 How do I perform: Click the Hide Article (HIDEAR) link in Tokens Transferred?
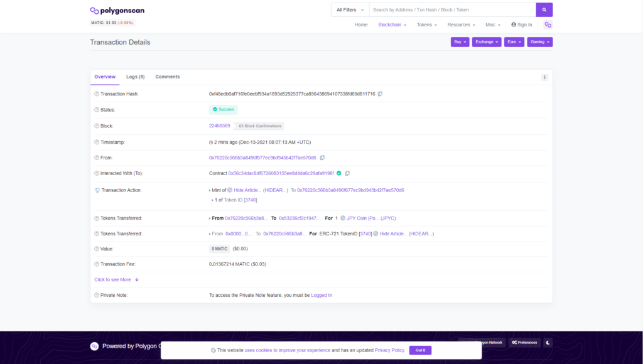pos(407,233)
